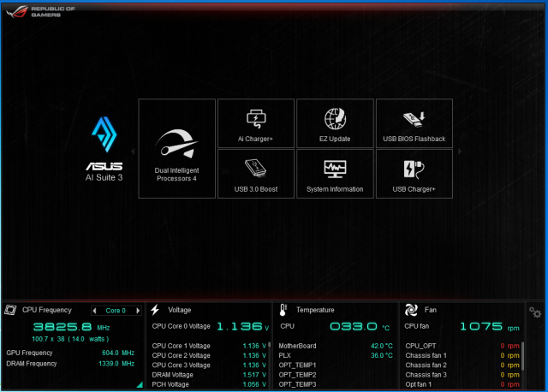Open USB Charger+ tile
This screenshot has height=392, width=548.
pos(414,174)
